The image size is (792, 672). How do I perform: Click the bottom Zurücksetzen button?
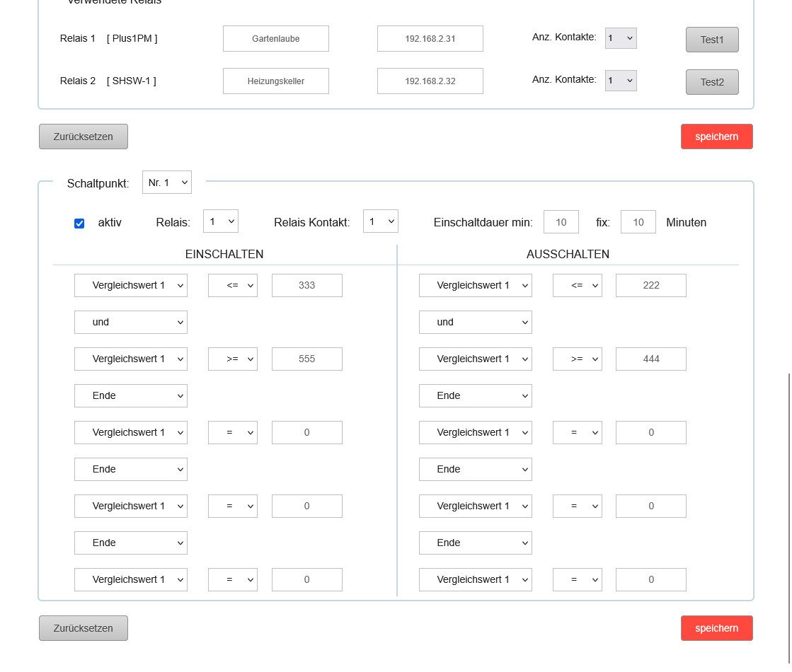(84, 628)
